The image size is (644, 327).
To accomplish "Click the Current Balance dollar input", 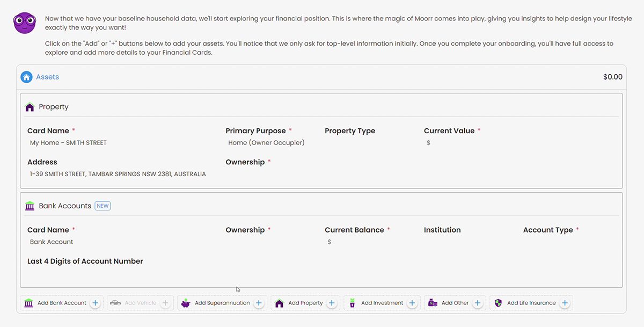I will 370,242.
